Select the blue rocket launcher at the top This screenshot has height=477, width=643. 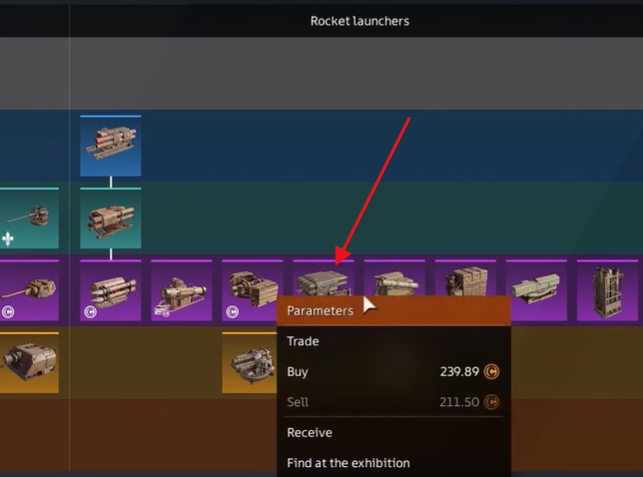click(x=111, y=146)
